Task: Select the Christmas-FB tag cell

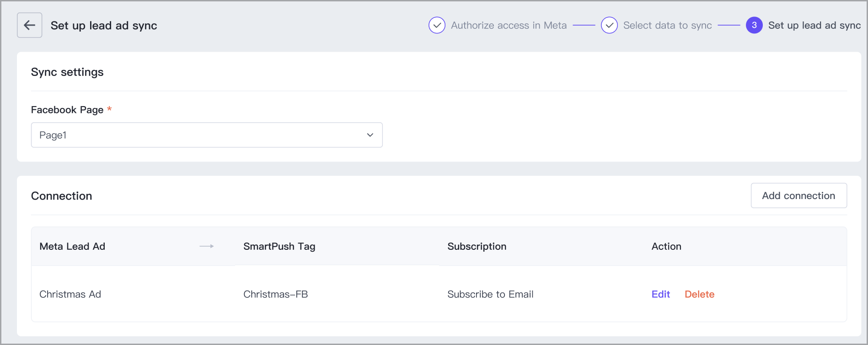Action: [275, 294]
